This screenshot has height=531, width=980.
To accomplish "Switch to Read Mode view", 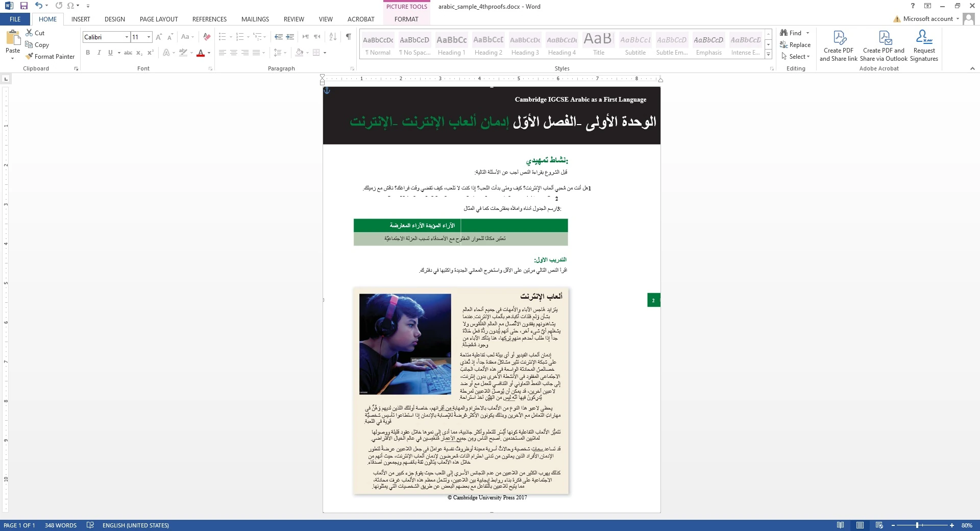I will (840, 525).
